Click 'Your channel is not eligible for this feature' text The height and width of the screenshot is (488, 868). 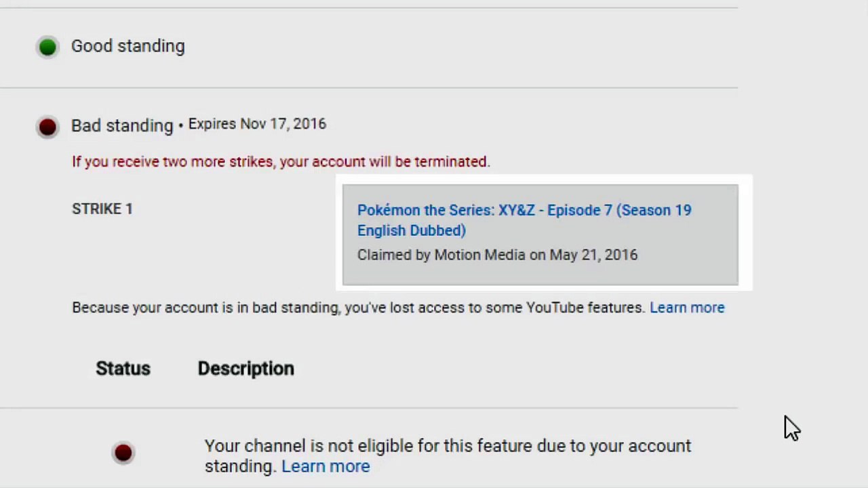coord(448,456)
